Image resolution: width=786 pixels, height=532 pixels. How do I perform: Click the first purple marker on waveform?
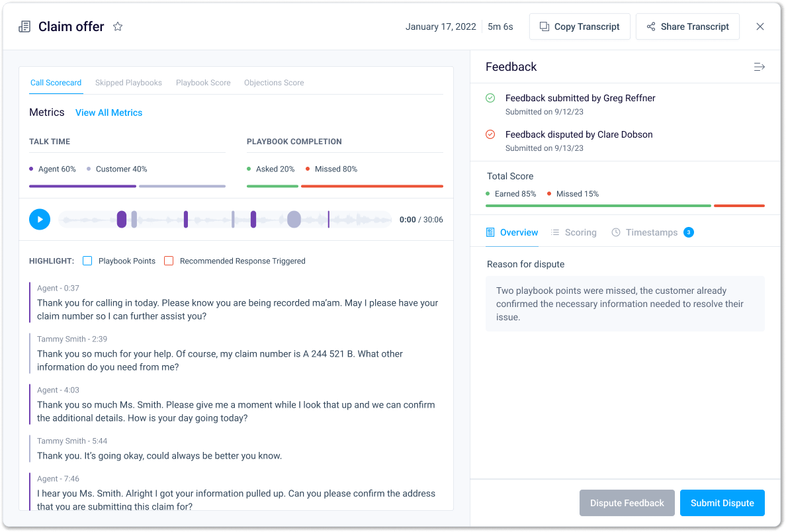click(x=121, y=219)
